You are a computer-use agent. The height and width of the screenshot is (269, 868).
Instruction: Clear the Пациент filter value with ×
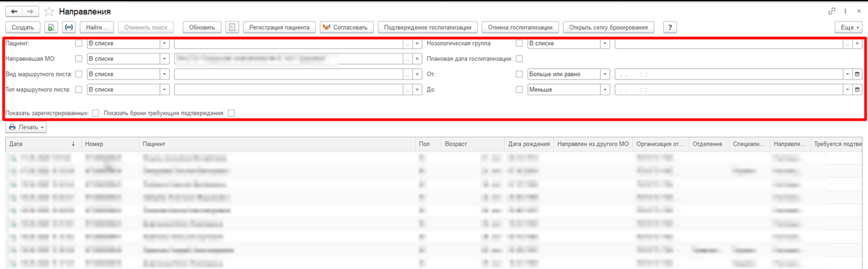(417, 44)
